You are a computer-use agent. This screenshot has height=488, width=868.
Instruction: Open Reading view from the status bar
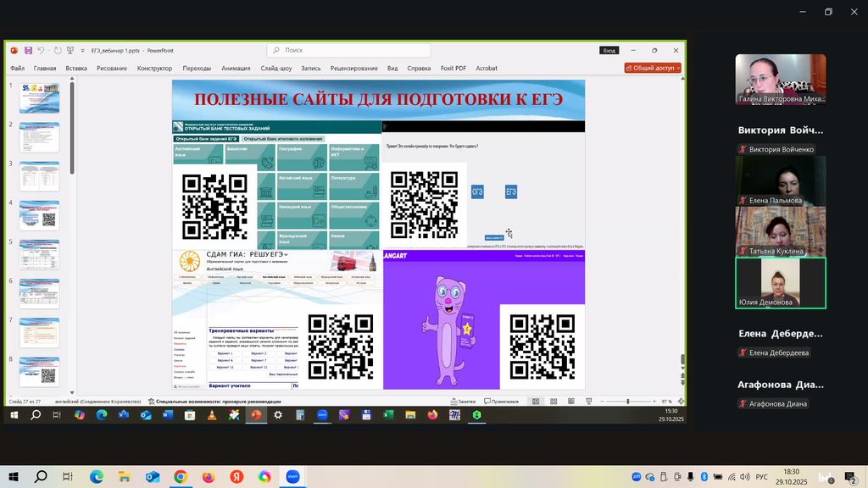pyautogui.click(x=569, y=402)
